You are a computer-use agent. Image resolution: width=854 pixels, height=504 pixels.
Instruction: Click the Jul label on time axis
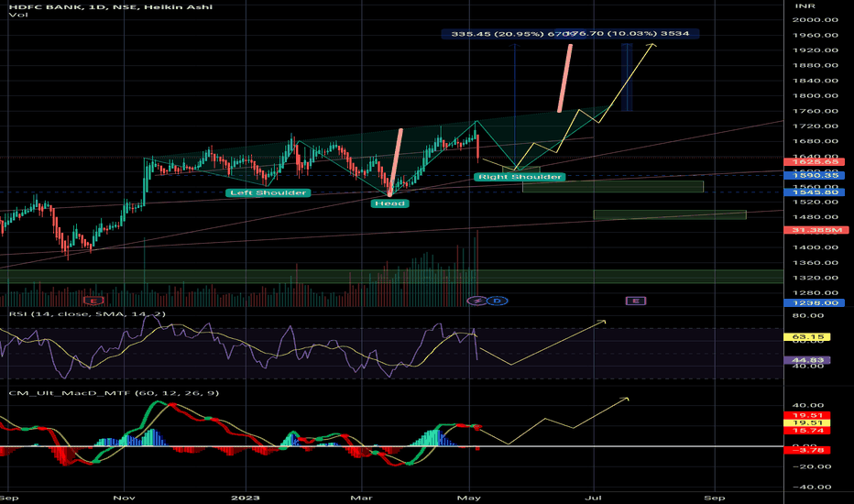594,498
